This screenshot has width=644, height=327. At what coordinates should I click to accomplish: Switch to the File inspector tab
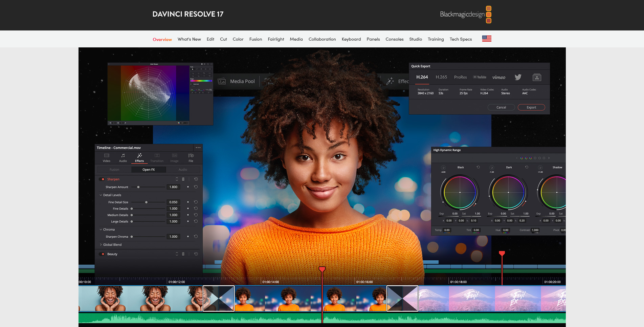click(191, 158)
